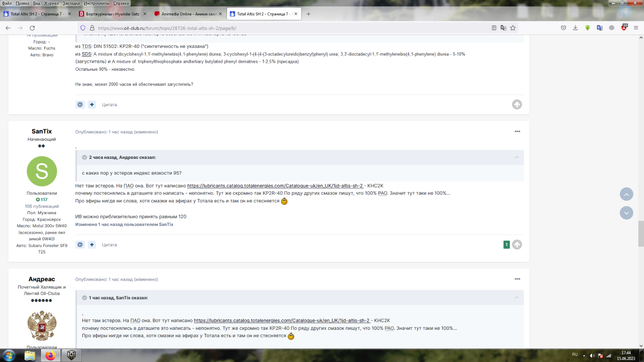Go forward to the next page
This screenshot has height=362, width=644.
pos(20,28)
